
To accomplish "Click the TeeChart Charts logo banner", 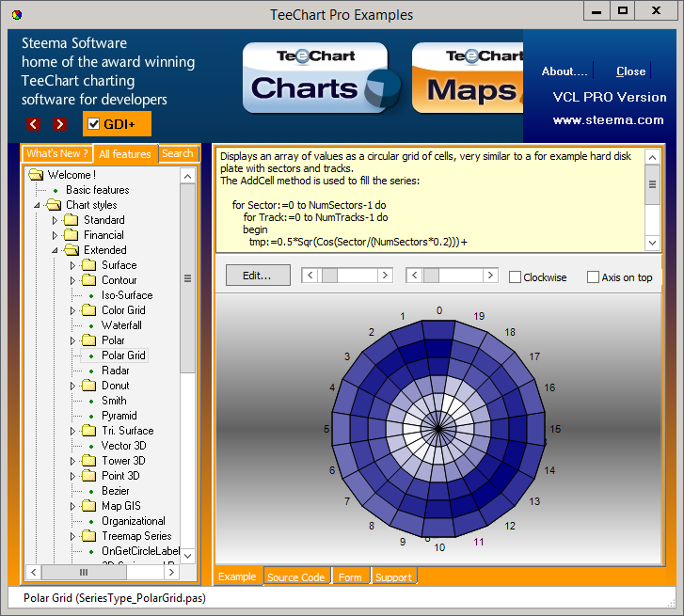I will (322, 78).
